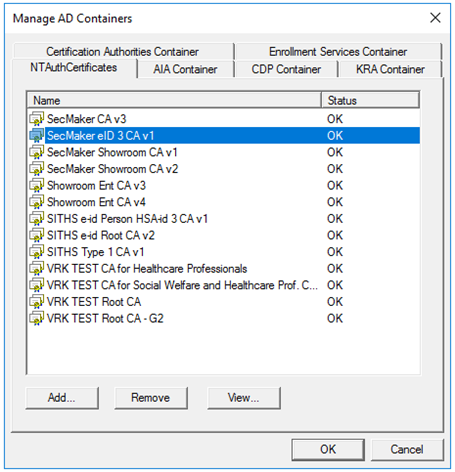Click the certificate icon of SecMaker Showroom CA v1
This screenshot has width=455, height=472.
pyautogui.click(x=36, y=152)
